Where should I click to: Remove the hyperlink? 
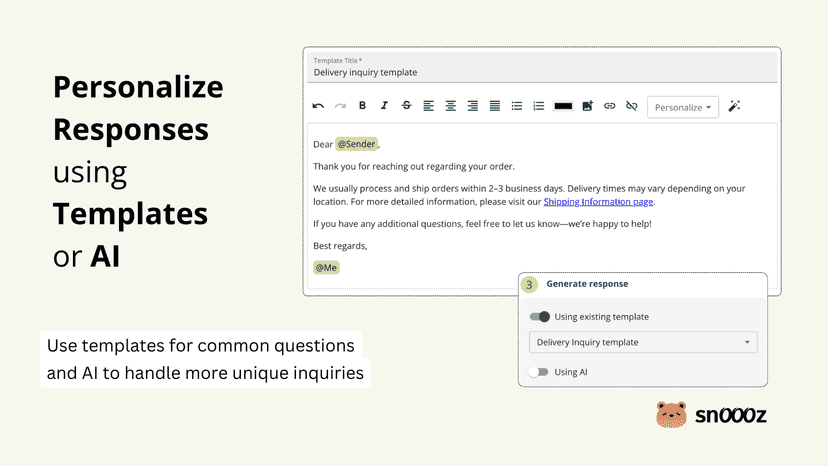(632, 106)
